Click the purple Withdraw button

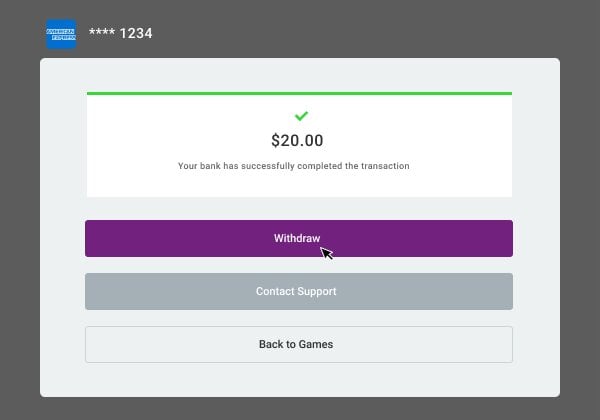(x=299, y=238)
